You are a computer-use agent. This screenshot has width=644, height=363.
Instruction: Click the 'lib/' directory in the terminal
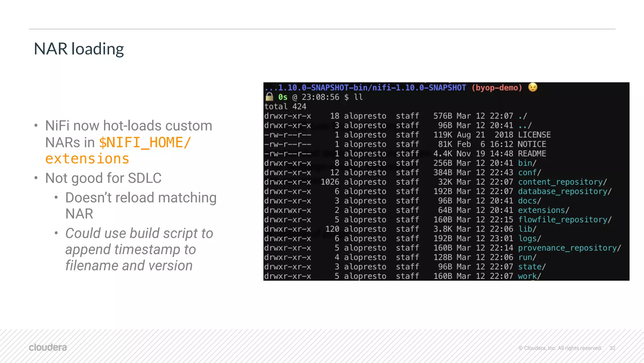pos(527,229)
